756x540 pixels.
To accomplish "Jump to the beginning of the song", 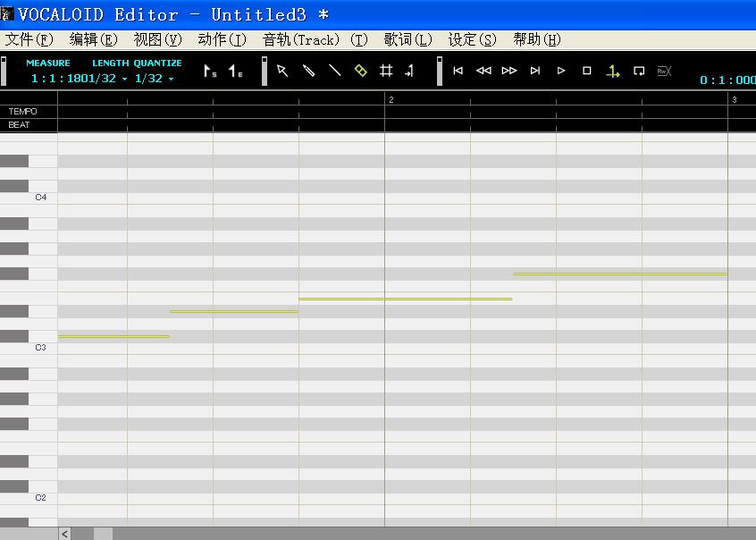I will pos(458,71).
